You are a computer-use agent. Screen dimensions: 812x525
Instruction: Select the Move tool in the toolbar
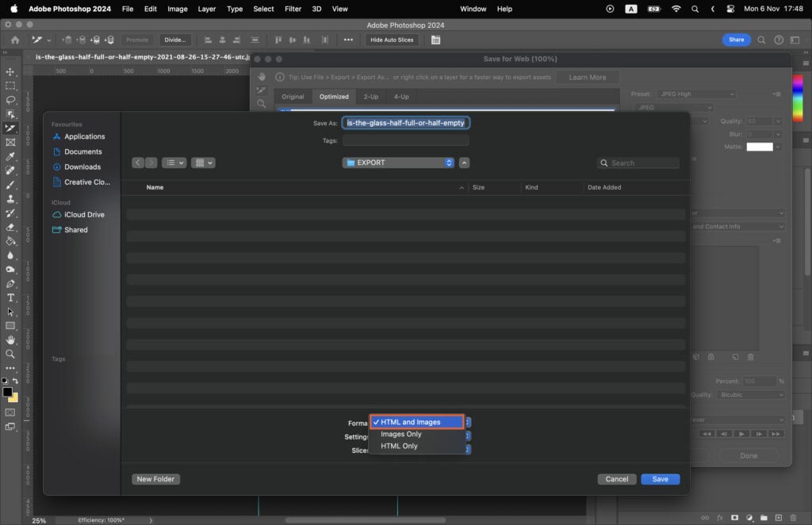point(11,72)
